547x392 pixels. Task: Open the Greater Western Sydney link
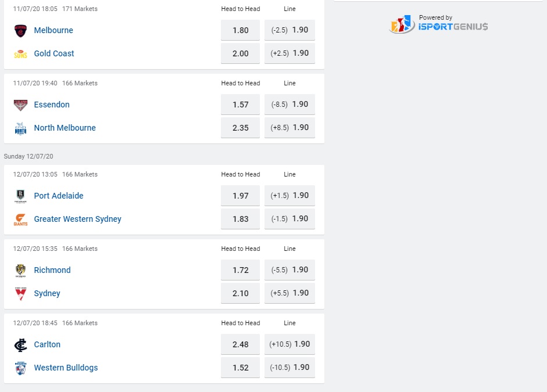pos(77,219)
